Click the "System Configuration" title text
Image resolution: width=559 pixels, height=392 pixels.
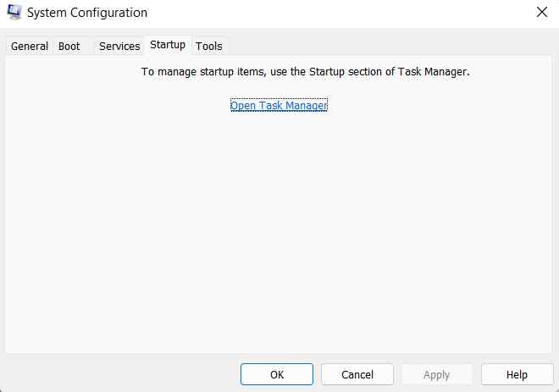point(88,13)
